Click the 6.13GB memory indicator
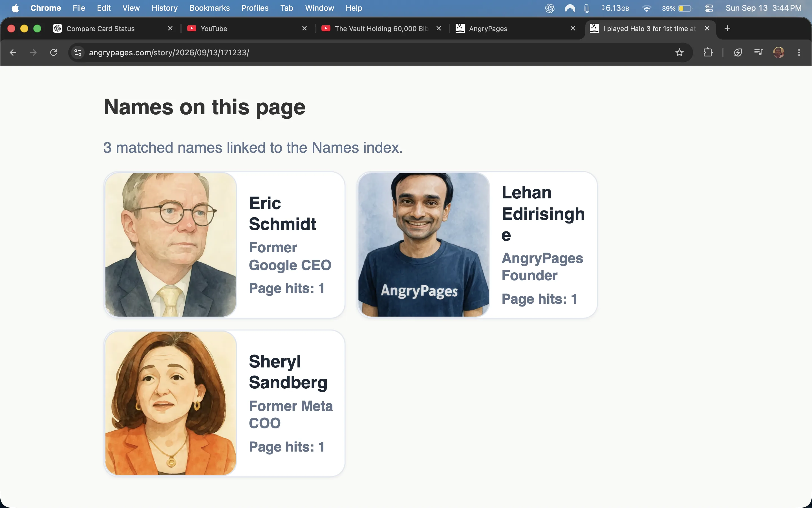The image size is (812, 508). [x=615, y=8]
